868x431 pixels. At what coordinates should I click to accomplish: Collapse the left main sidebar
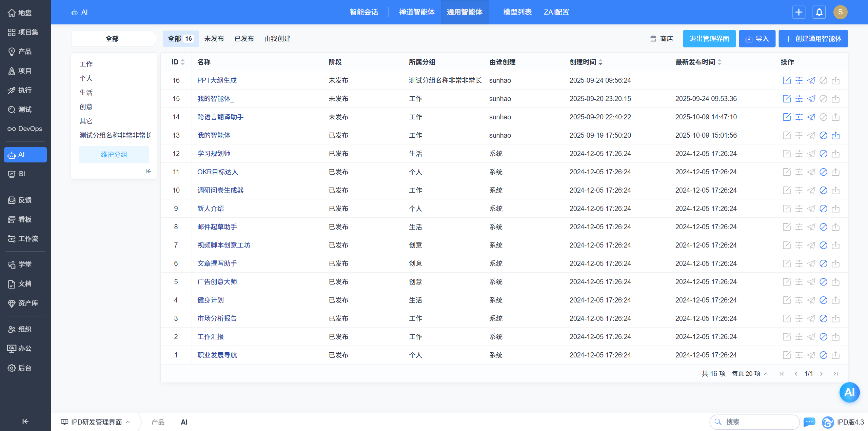point(25,421)
